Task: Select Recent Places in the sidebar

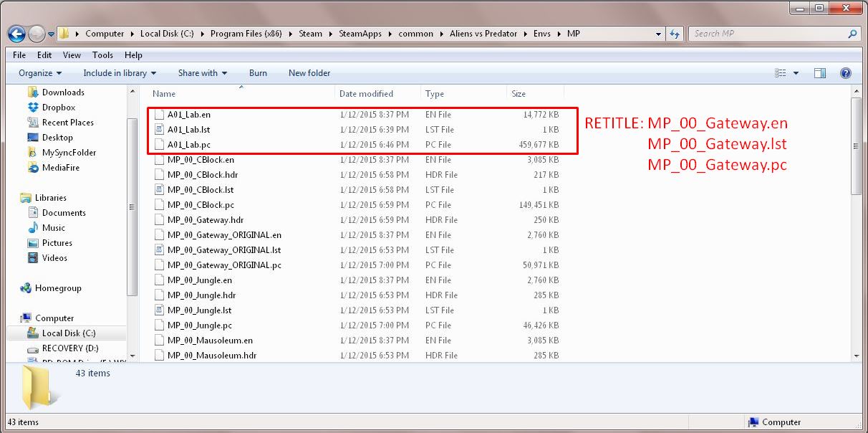Action: coord(68,123)
